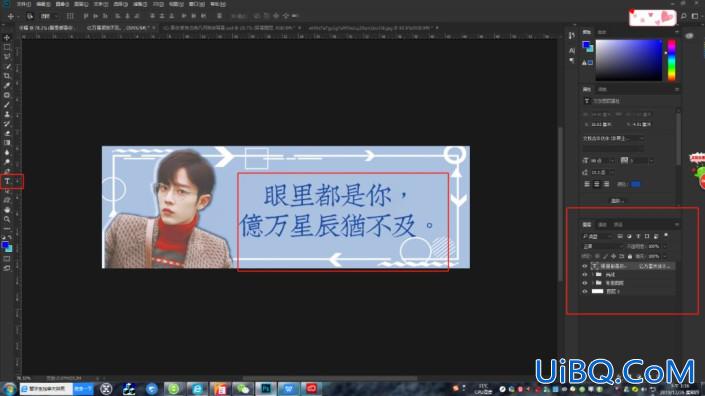Expand the second folder group in Layers

(593, 283)
